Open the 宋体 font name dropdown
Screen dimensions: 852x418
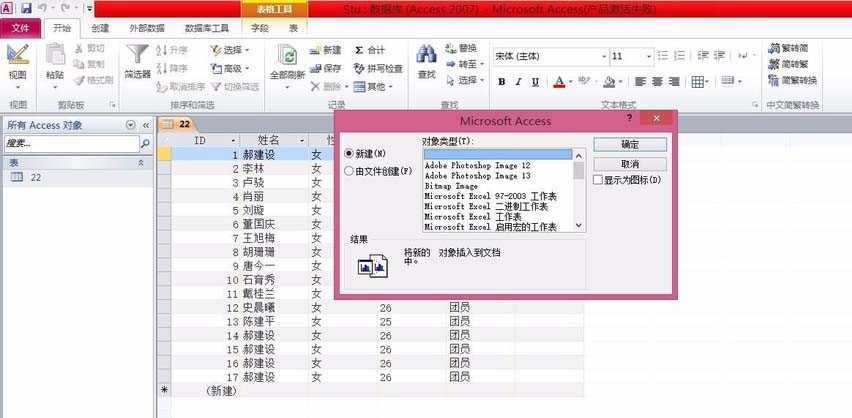(604, 57)
